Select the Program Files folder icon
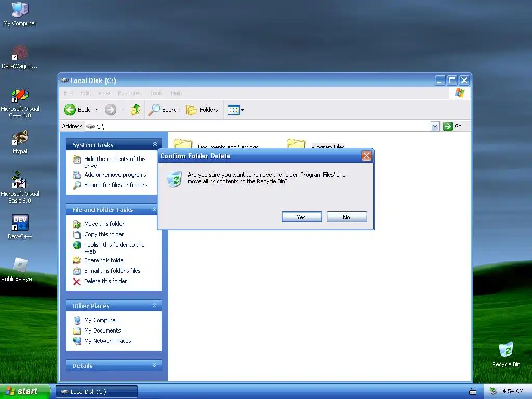 pyautogui.click(x=296, y=143)
